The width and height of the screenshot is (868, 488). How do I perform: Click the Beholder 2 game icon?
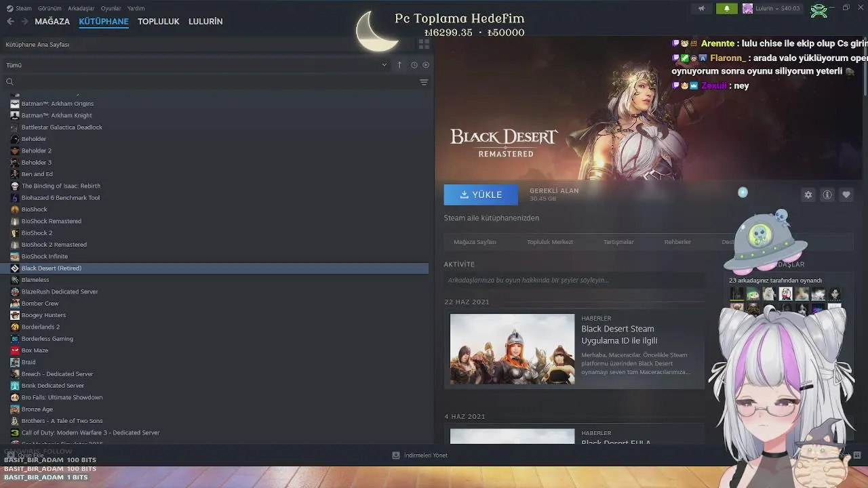tap(15, 150)
